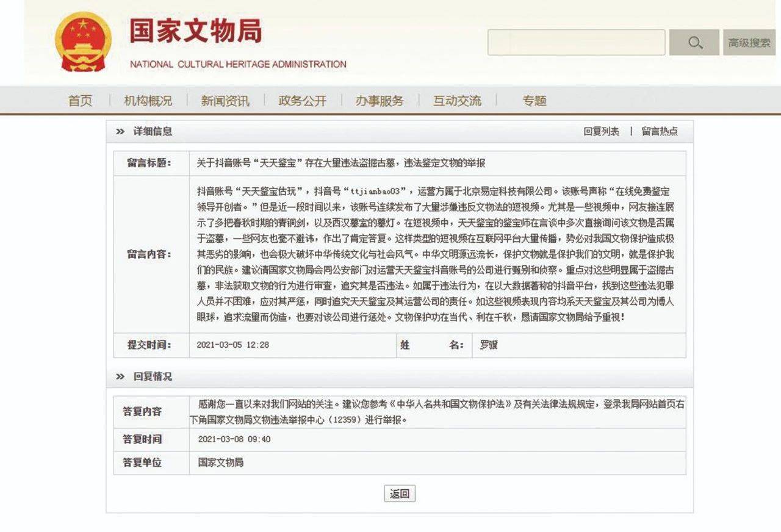Click NATIONAL CULTURAL HERITAGE ADMINISTRATION subtitle
Viewport: 781px width, 532px height.
point(238,64)
